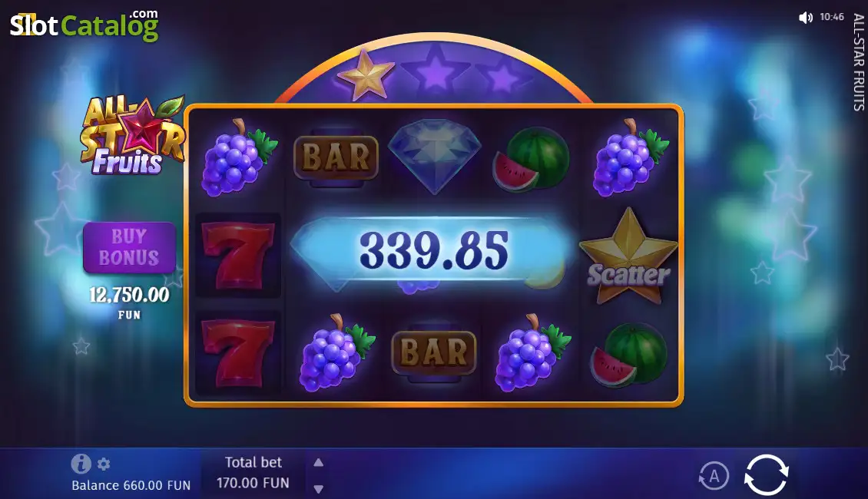This screenshot has width=868, height=499.
Task: Click the top-row BAR symbol
Action: pos(336,157)
